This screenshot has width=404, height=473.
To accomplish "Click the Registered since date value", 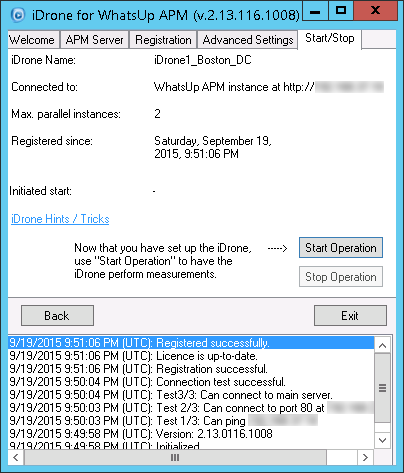I will (213, 147).
